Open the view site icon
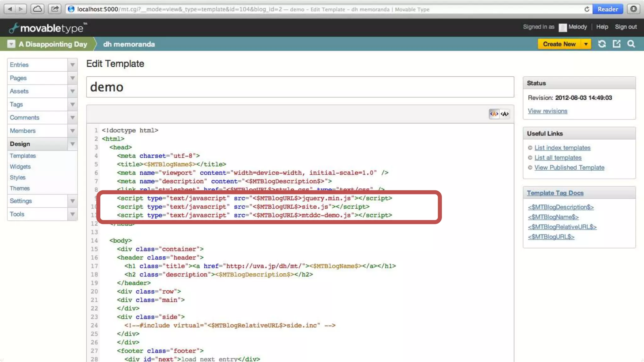The height and width of the screenshot is (362, 644). pyautogui.click(x=617, y=44)
